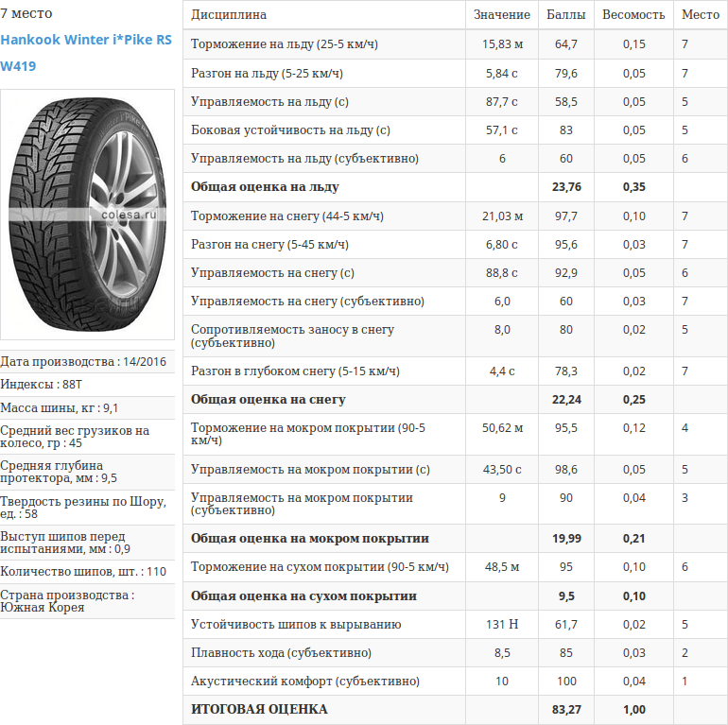The height and width of the screenshot is (725, 728).
Task: Select the 'Баллы' column header
Action: pyautogui.click(x=565, y=15)
